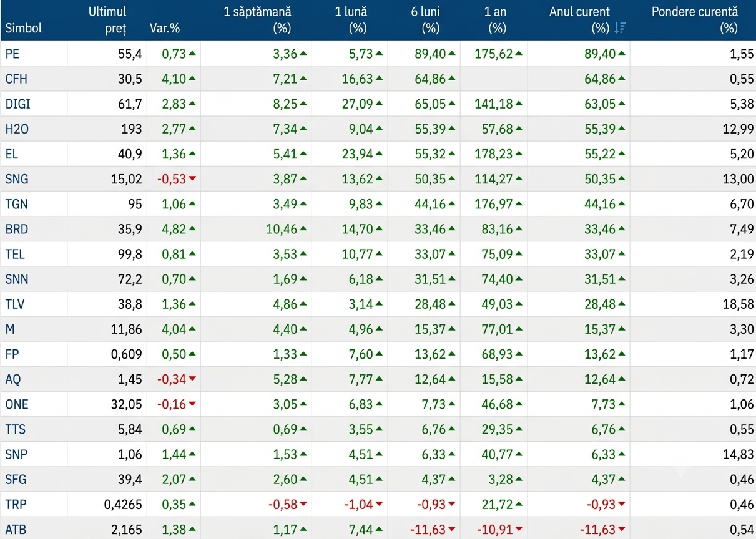Sort by 6 luni (%) header
The image size is (756, 539).
click(x=425, y=20)
